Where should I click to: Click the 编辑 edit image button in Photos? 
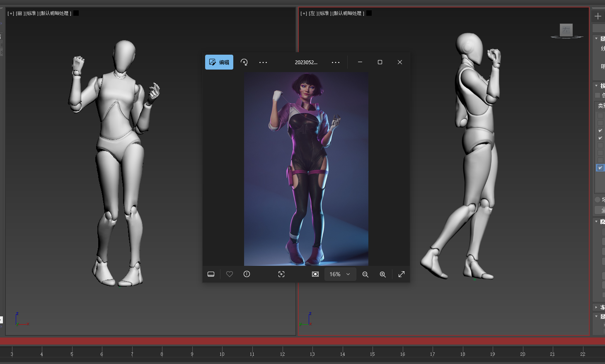point(219,62)
